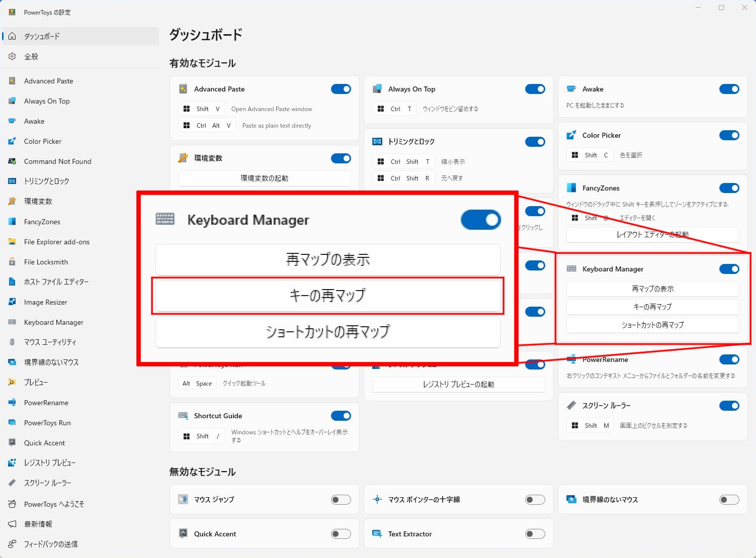Image resolution: width=756 pixels, height=558 pixels.
Task: Open Command Not Found in sidebar
Action: coord(57,161)
